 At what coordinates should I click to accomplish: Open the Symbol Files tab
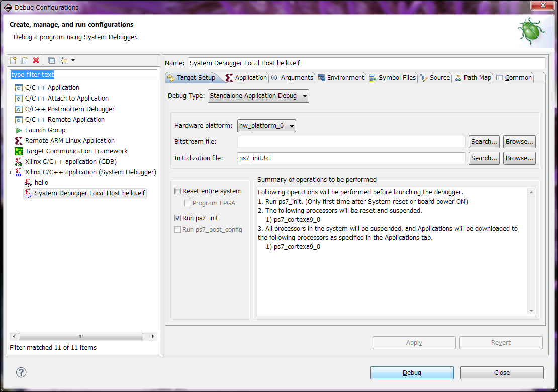[393, 78]
